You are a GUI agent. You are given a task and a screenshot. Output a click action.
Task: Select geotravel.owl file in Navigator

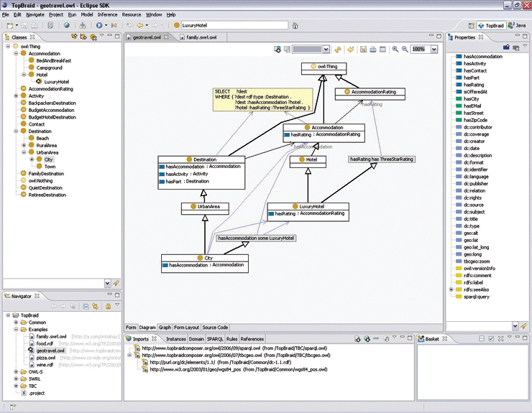50,351
